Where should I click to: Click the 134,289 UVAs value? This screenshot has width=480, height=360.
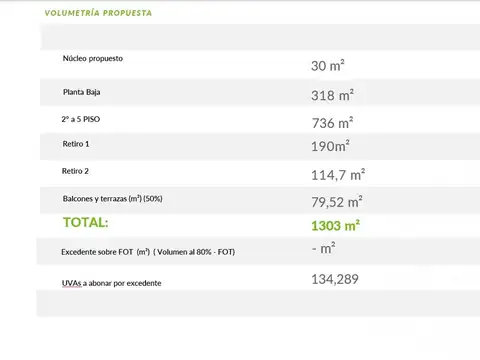pyautogui.click(x=335, y=279)
